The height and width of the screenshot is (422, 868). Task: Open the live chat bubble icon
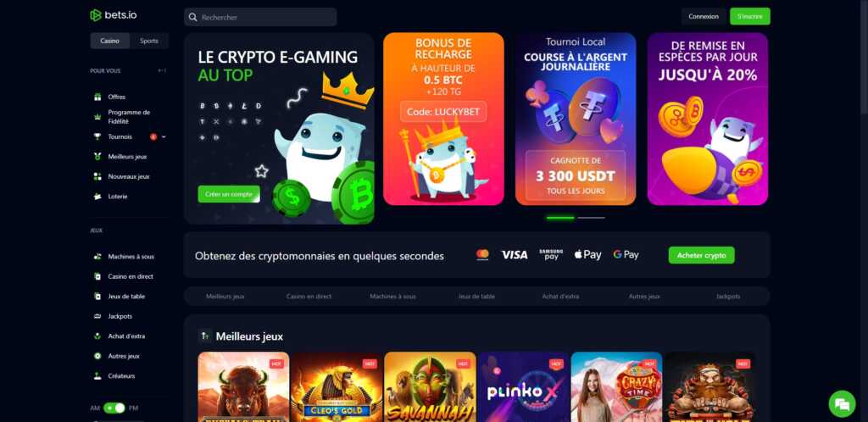842,403
